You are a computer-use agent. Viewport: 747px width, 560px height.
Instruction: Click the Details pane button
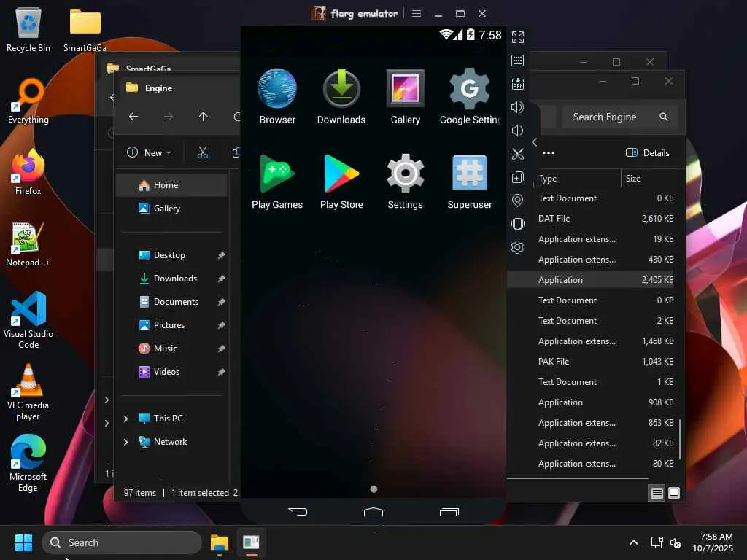coord(648,153)
